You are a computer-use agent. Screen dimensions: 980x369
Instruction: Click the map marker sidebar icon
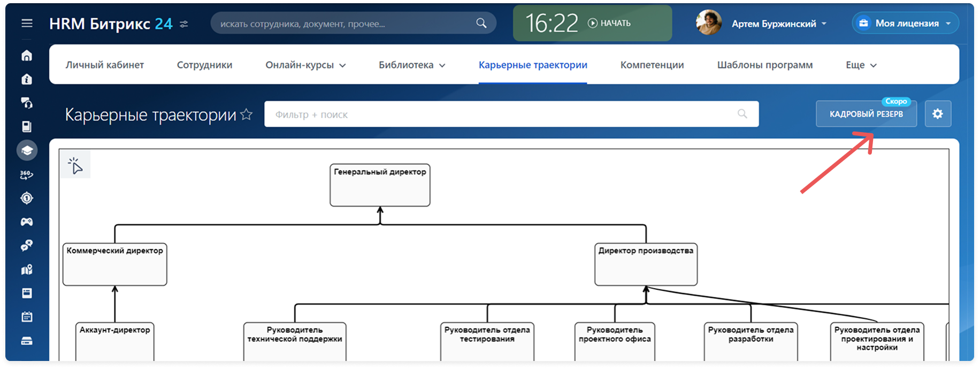[27, 270]
